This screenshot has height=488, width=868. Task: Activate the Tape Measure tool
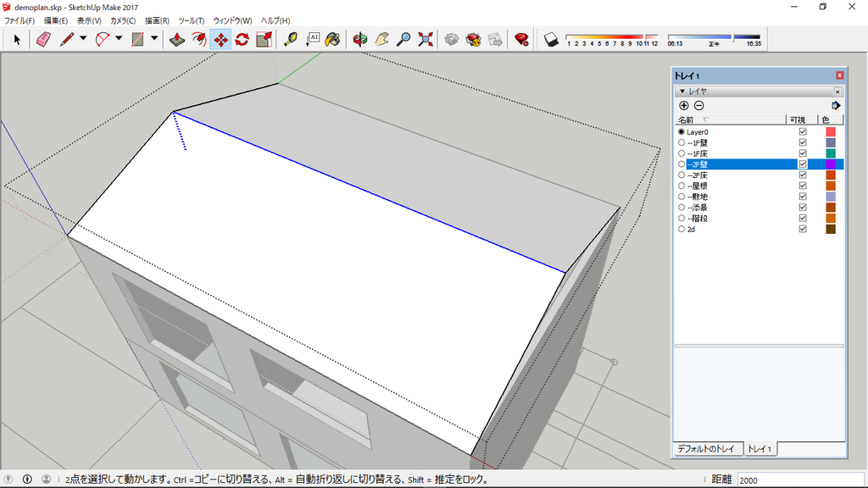click(x=291, y=40)
